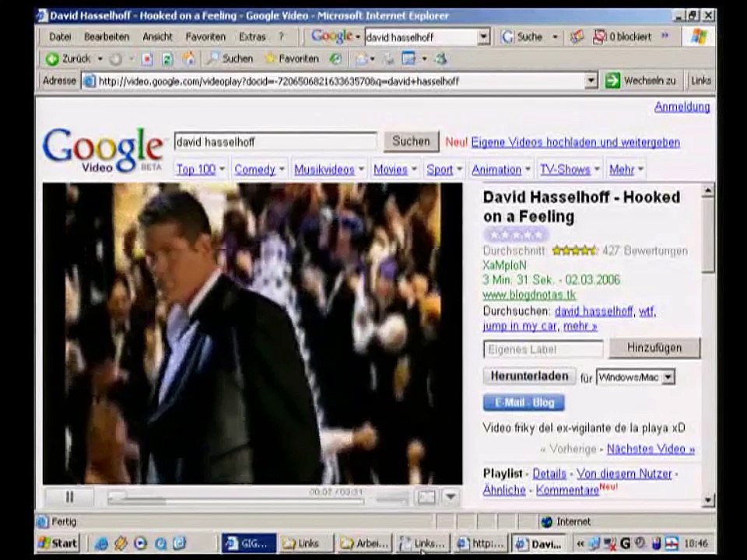The height and width of the screenshot is (560, 747).
Task: Click the Google Video search input field
Action: [x=275, y=142]
